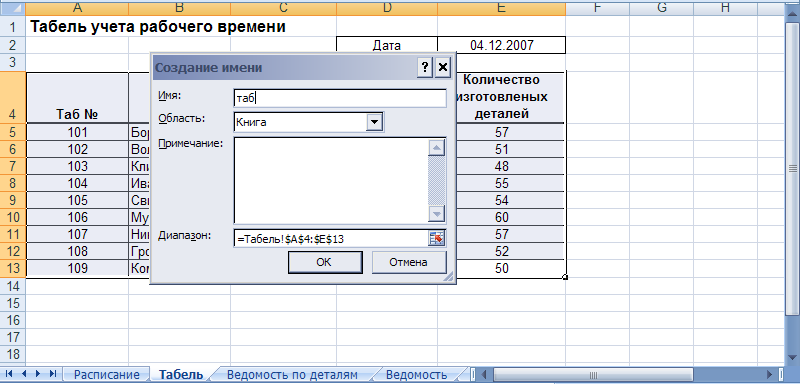The image size is (800, 384).
Task: Select row 18 header
Action: pyautogui.click(x=12, y=354)
